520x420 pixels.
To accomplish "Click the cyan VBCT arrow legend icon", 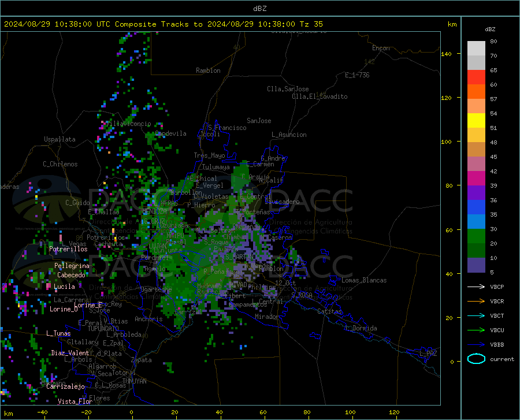I will click(476, 315).
